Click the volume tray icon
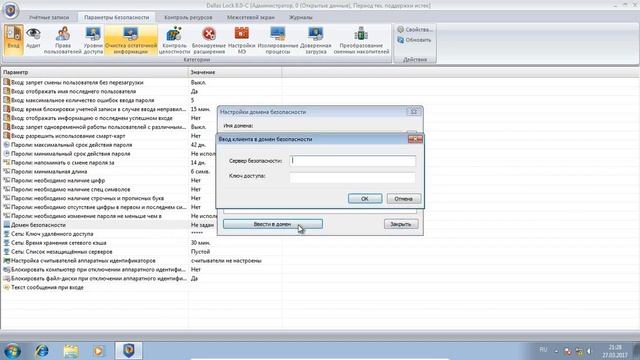Screen dimensions: 640x360 (589, 351)
